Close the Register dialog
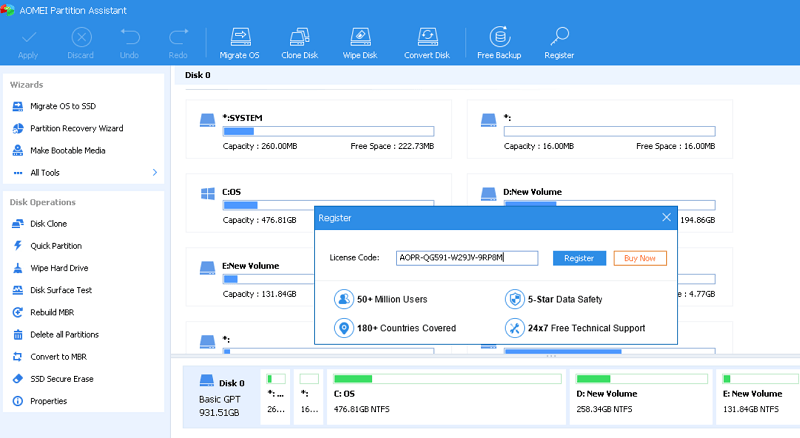Screen dimensions: 800x438 (x=666, y=217)
